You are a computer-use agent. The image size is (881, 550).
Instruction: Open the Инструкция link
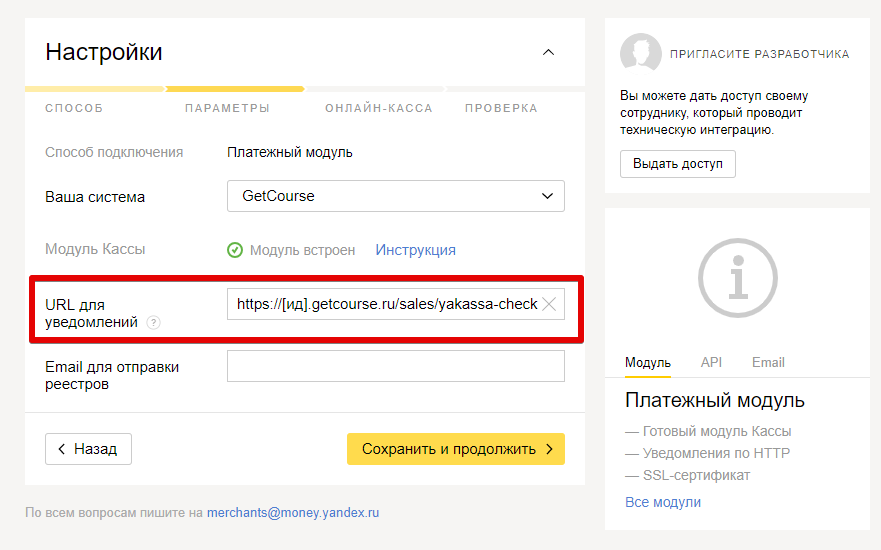click(x=415, y=250)
